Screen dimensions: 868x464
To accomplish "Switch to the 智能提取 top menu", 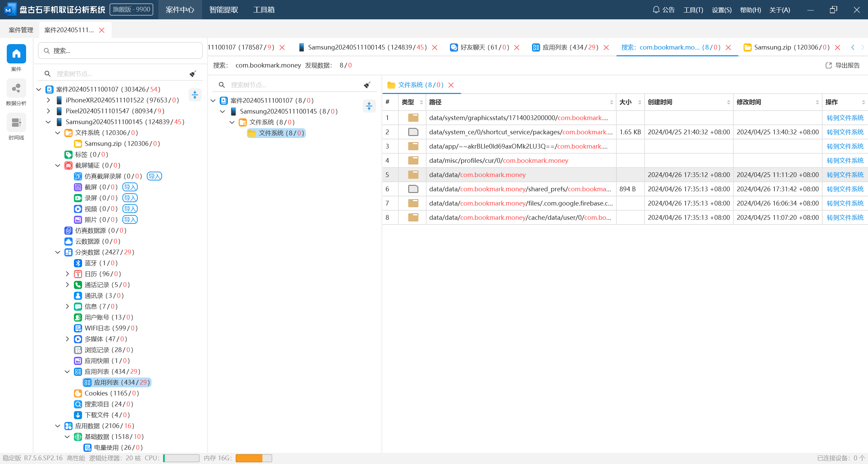I will coord(223,9).
